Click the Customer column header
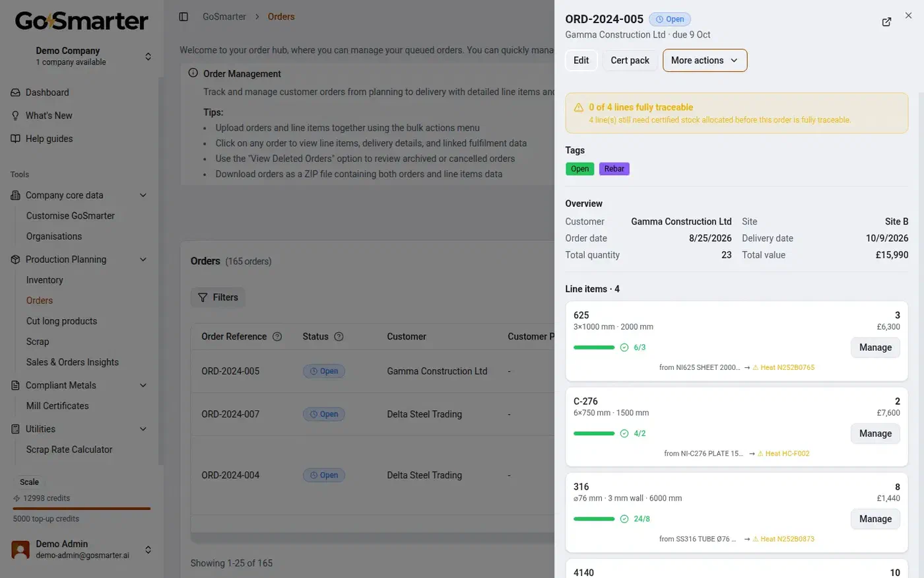This screenshot has width=924, height=578. click(x=407, y=336)
